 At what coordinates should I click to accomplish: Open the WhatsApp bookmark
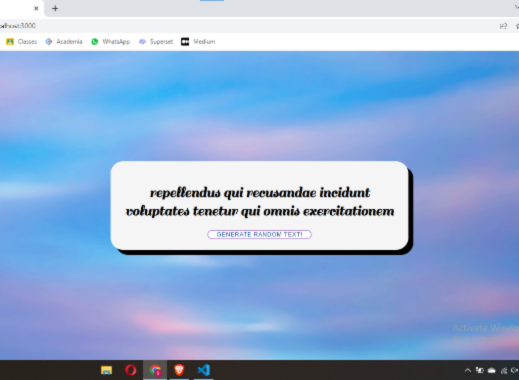coord(111,42)
